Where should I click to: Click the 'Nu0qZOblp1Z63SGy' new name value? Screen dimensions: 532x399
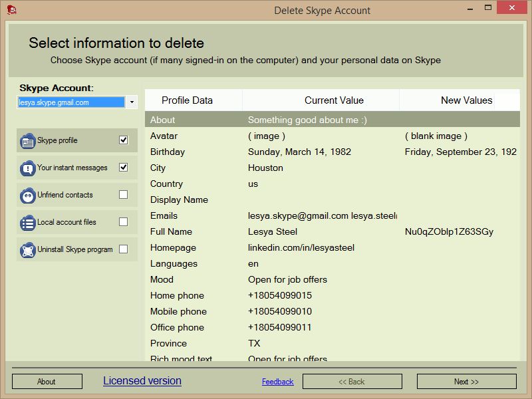(x=450, y=231)
